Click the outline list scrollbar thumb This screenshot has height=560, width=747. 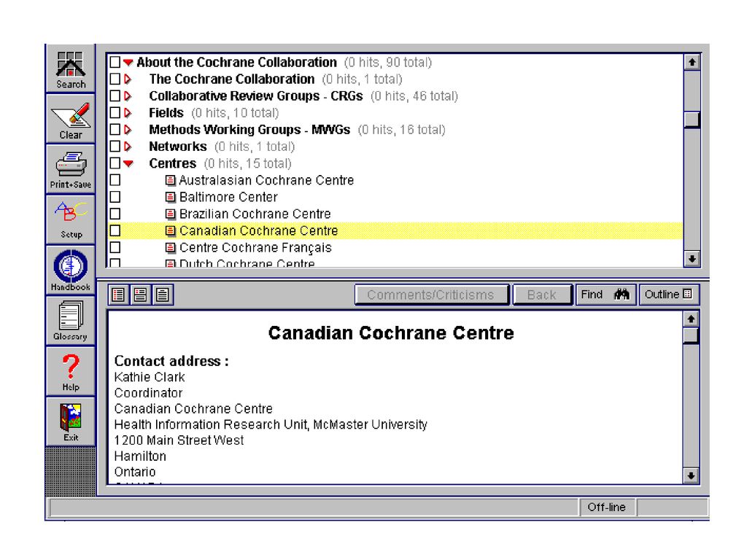tap(692, 119)
